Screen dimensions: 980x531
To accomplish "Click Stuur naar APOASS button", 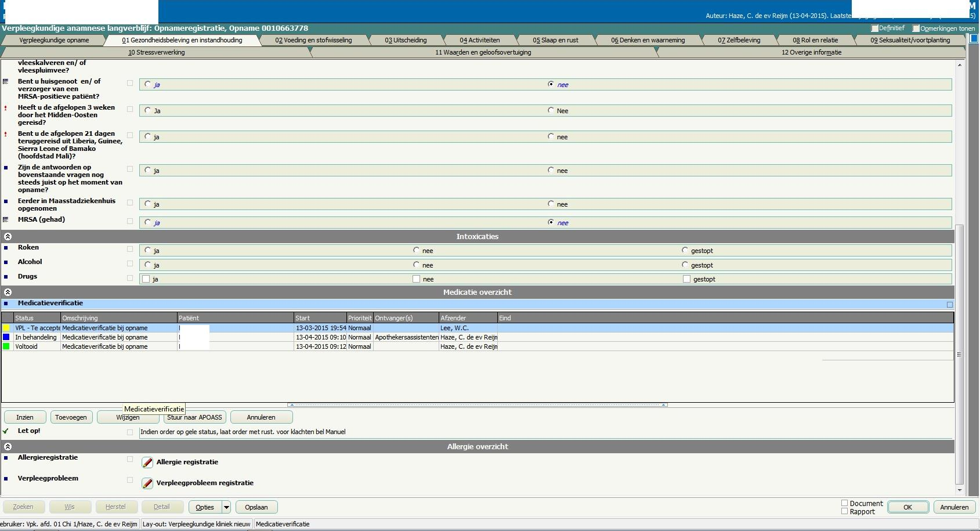I will 194,417.
